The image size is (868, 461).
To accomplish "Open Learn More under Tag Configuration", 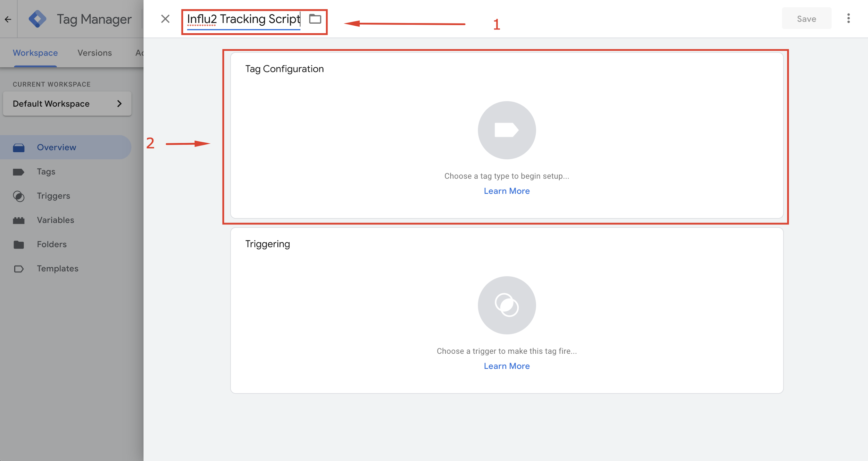I will pos(507,191).
